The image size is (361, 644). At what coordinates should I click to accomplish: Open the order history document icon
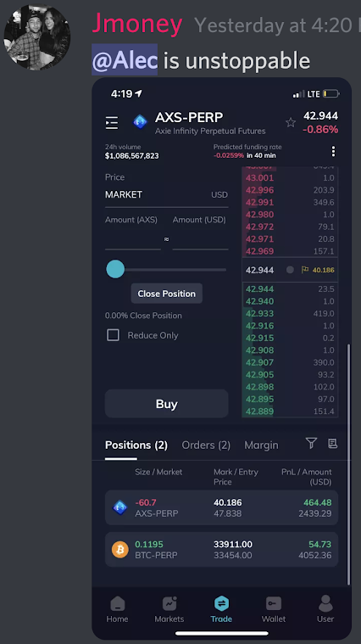point(333,443)
